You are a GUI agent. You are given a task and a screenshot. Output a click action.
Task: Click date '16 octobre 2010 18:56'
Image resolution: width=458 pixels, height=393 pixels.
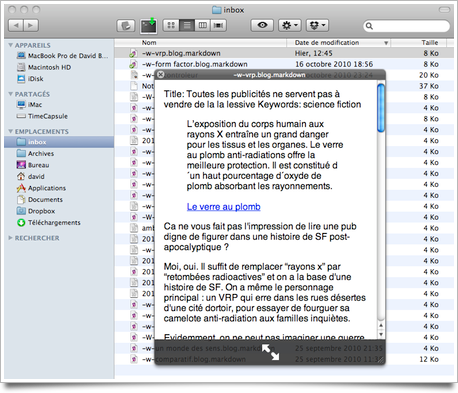(x=334, y=64)
